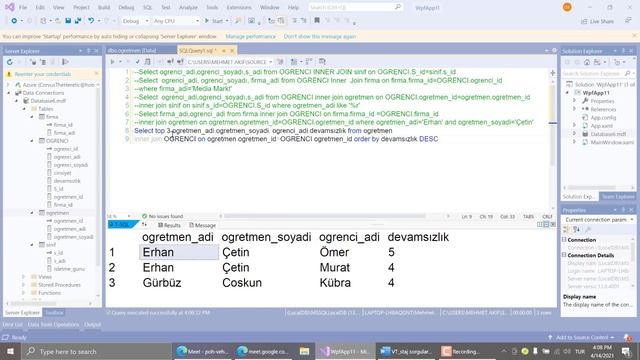Collapse the firma table node
640x360 pixels.
click(x=33, y=117)
